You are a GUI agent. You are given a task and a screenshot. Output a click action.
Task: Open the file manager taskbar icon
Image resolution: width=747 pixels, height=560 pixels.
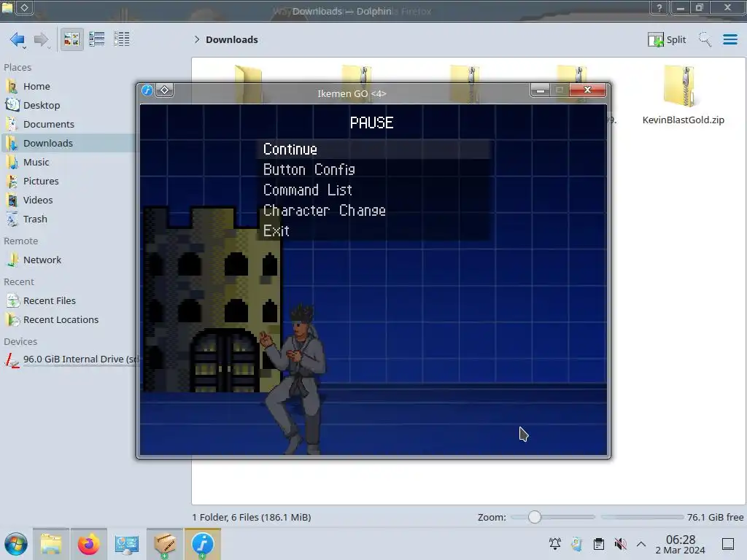tap(51, 544)
